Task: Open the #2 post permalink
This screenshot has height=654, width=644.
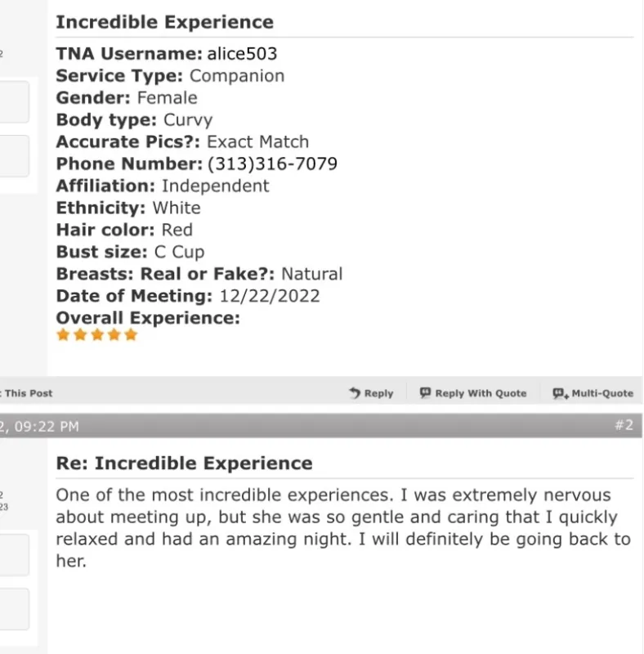Action: [624, 425]
